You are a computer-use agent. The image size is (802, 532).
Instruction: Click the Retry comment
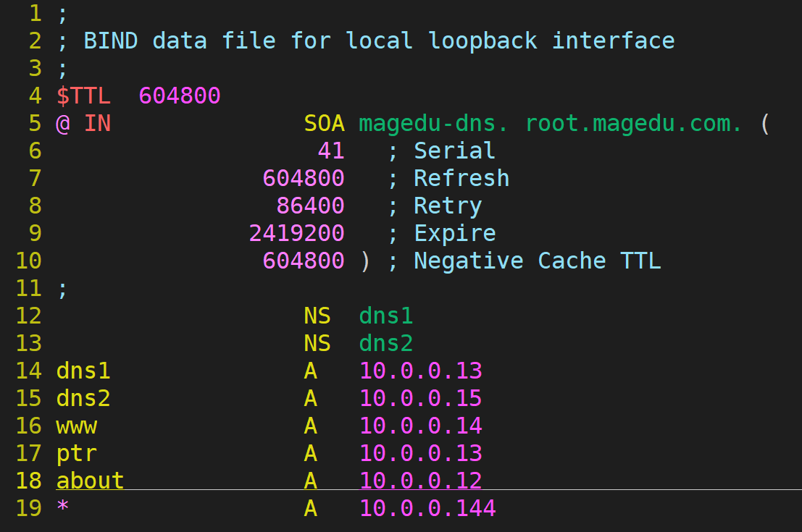[x=448, y=206]
